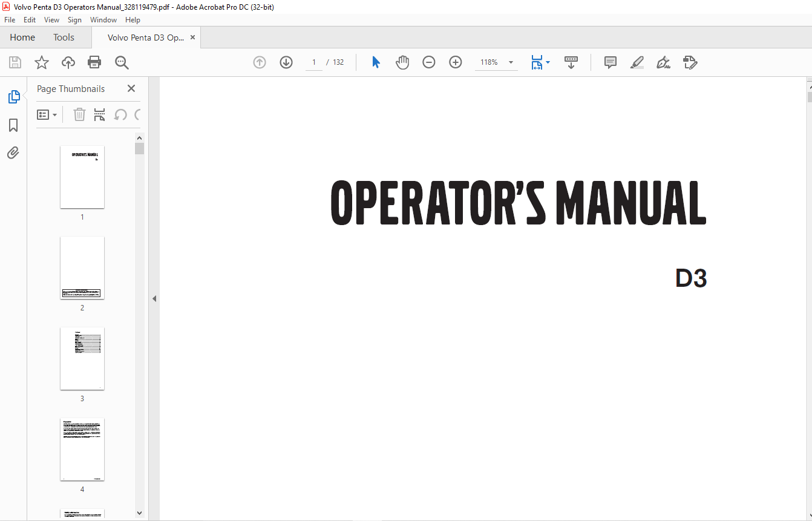
Task: Go to previous page arrow
Action: tap(260, 62)
